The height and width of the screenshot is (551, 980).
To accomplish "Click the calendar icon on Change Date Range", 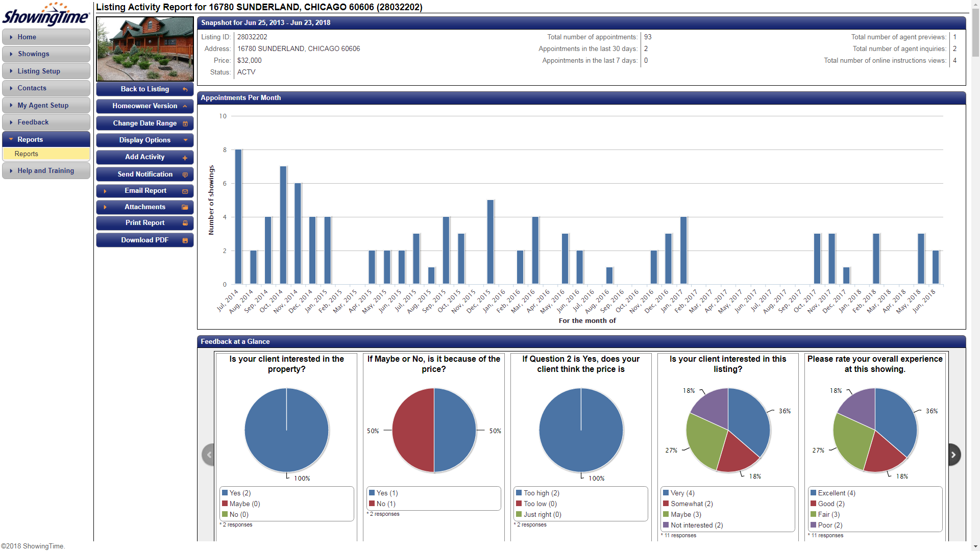I will pyautogui.click(x=185, y=123).
